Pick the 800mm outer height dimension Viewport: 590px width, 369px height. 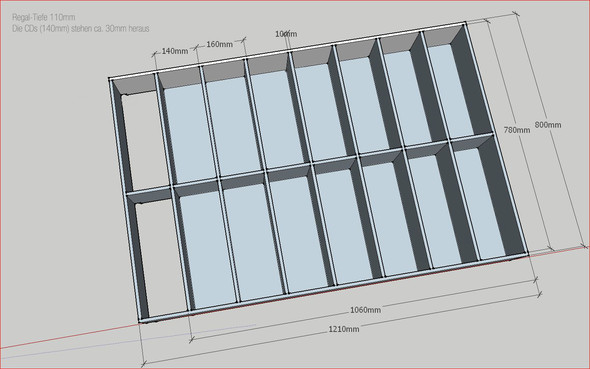click(548, 125)
